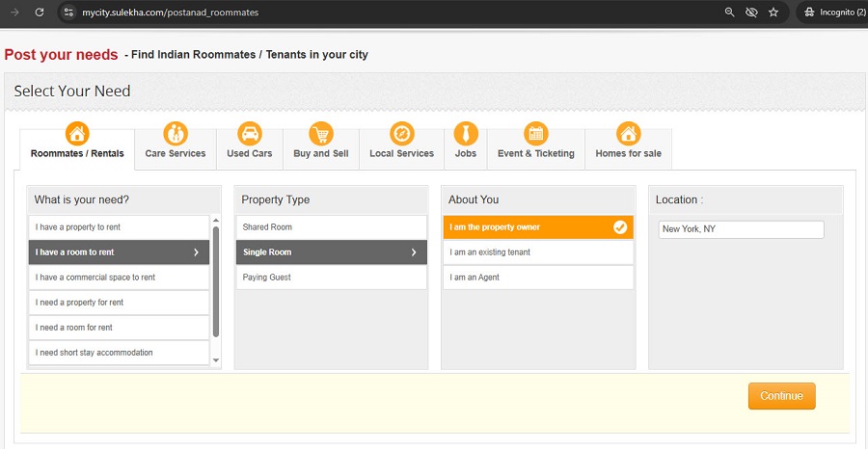The height and width of the screenshot is (449, 868).
Task: Click the Location field showing New York, NY
Action: click(x=741, y=229)
